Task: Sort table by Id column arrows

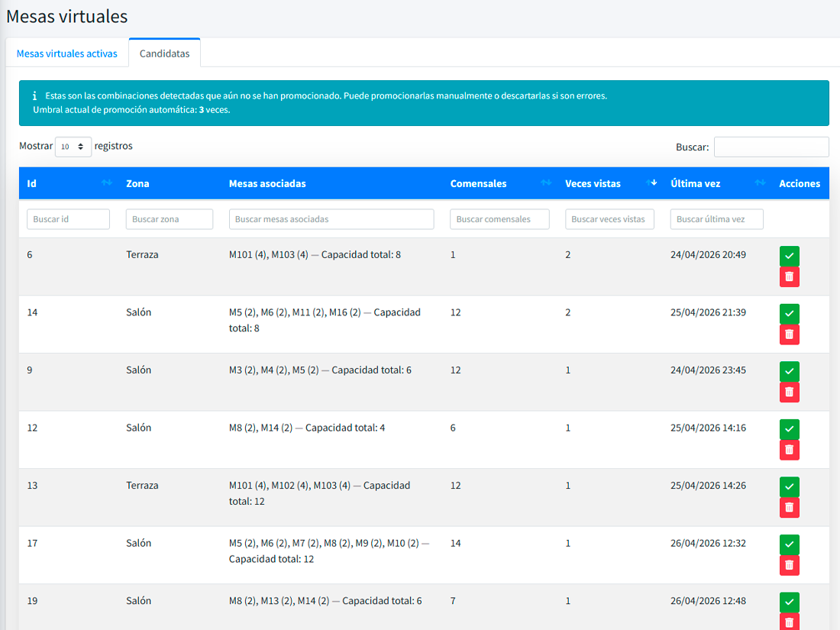Action: point(107,183)
